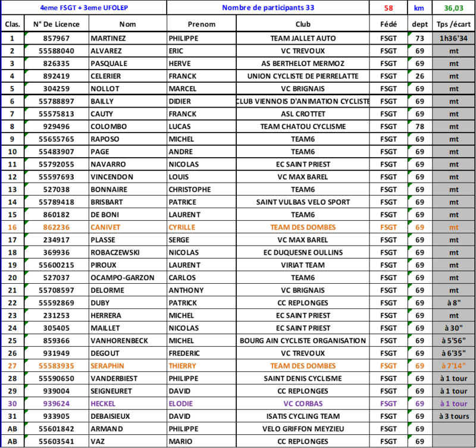476x448 pixels.
Task: Select the 'Nom' column header
Action: click(x=128, y=24)
